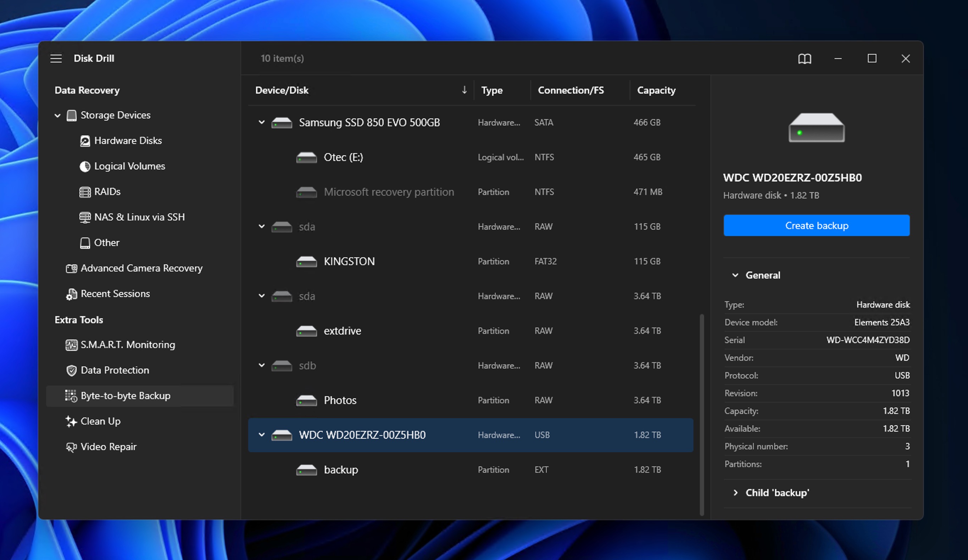This screenshot has width=968, height=560.
Task: Click the Samsung SSD 850 EVO drive icon
Action: click(282, 123)
